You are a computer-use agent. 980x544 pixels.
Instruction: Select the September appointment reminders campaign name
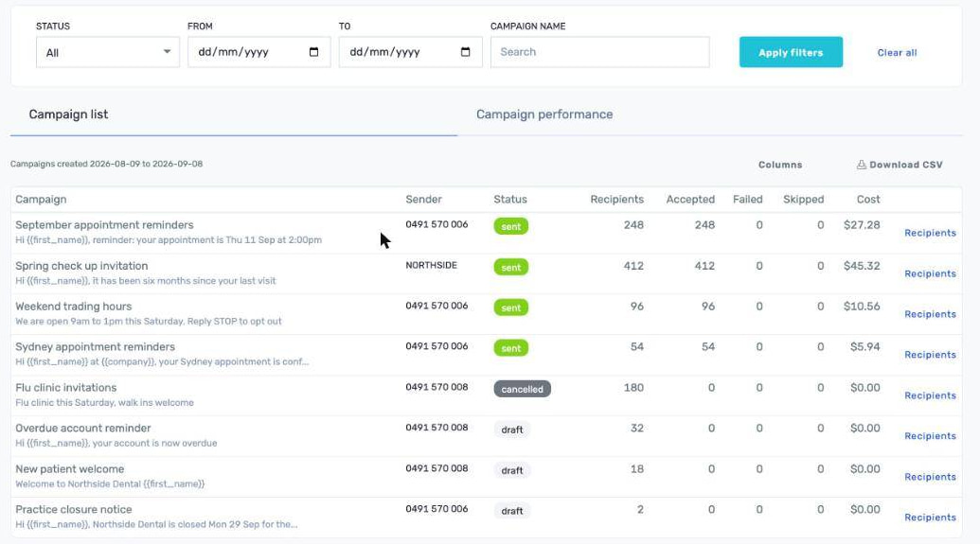coord(104,225)
